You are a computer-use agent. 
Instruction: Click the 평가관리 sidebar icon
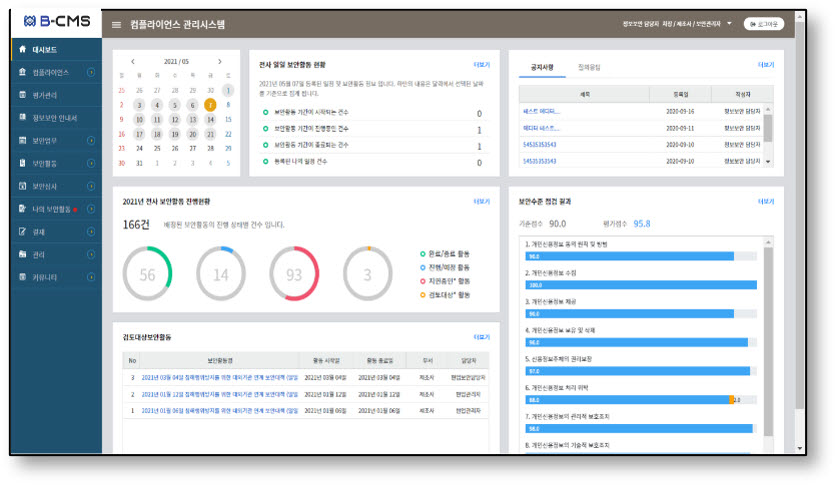pyautogui.click(x=22, y=95)
